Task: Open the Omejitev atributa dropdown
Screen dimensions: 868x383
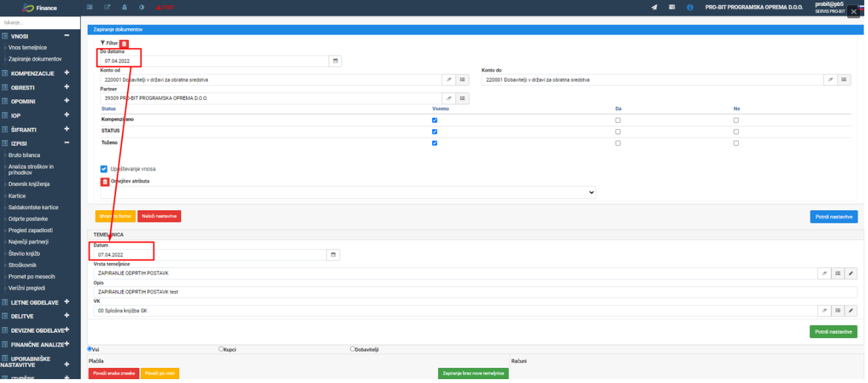Action: [x=348, y=192]
